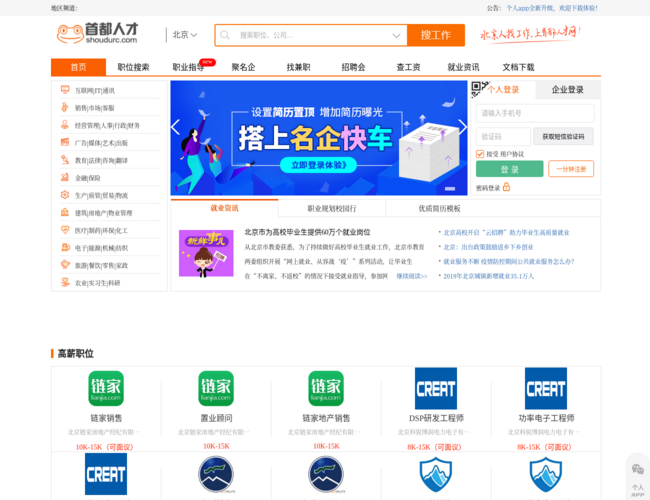This screenshot has height=500, width=650.
Task: Click the padlock icon beside 密码登录
Action: pyautogui.click(x=506, y=187)
